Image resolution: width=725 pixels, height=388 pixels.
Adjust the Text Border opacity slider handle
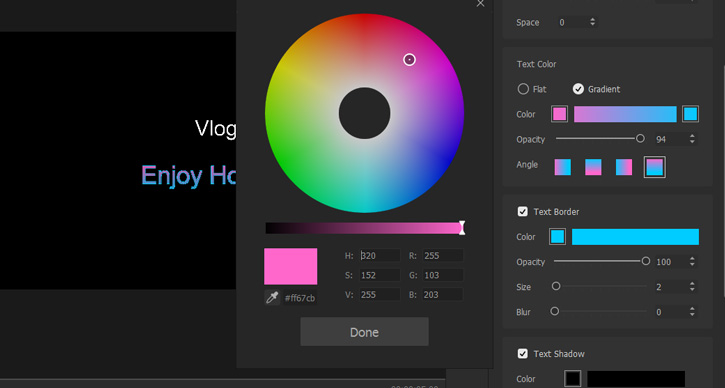click(x=646, y=261)
